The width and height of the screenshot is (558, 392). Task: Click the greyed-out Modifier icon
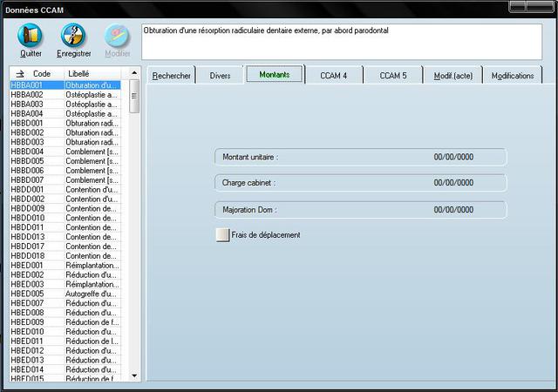pyautogui.click(x=117, y=36)
